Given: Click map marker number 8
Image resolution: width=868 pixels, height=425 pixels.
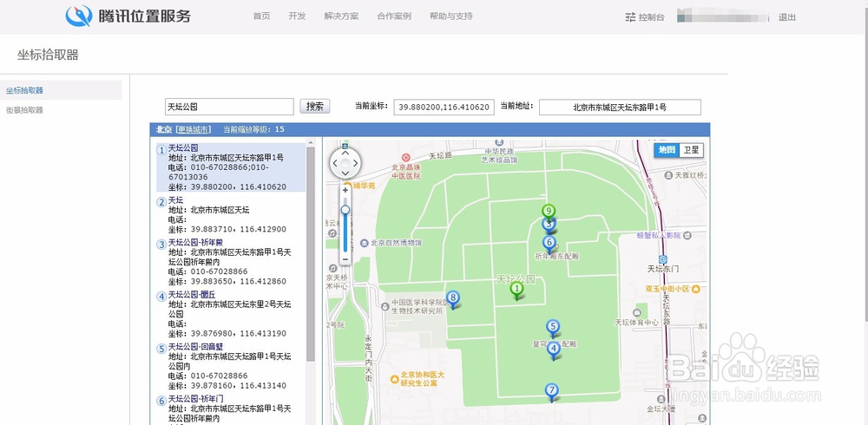Looking at the screenshot, I should (x=453, y=300).
